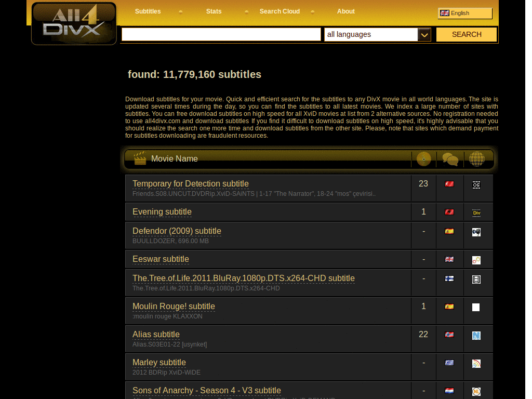Image resolution: width=532 pixels, height=399 pixels.
Task: Open the About page
Action: pos(345,11)
